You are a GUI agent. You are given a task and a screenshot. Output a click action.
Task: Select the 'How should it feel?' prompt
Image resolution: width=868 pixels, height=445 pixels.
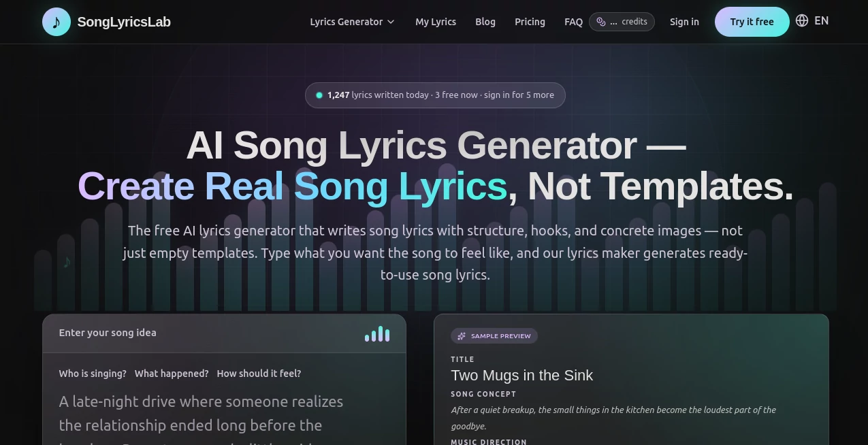259,374
